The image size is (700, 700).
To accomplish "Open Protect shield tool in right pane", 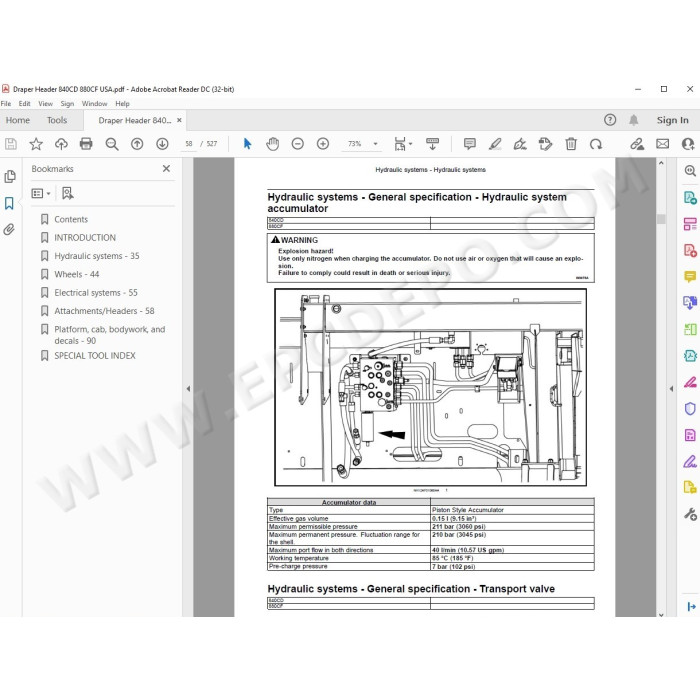I will (x=690, y=408).
